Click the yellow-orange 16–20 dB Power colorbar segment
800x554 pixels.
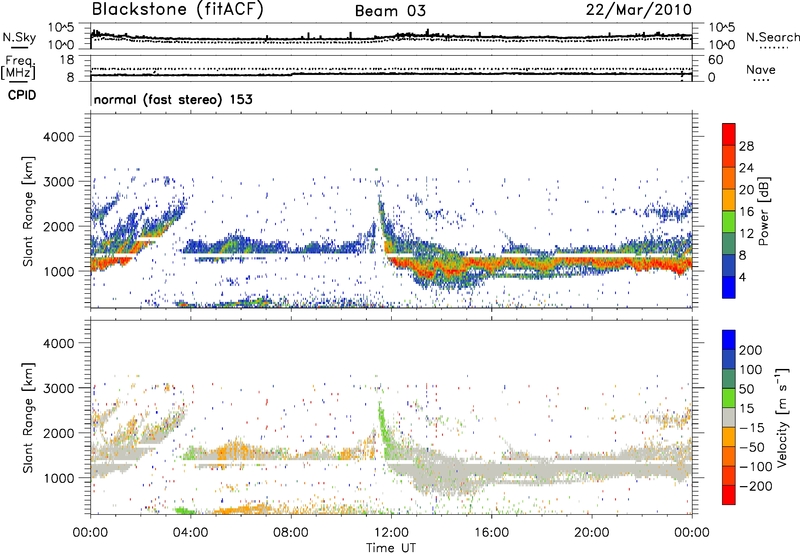729,199
